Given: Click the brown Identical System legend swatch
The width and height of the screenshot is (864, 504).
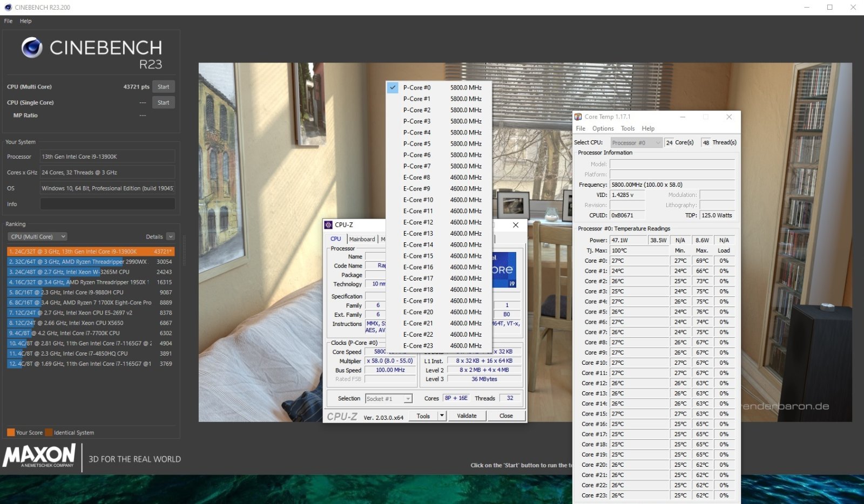Looking at the screenshot, I should 49,432.
